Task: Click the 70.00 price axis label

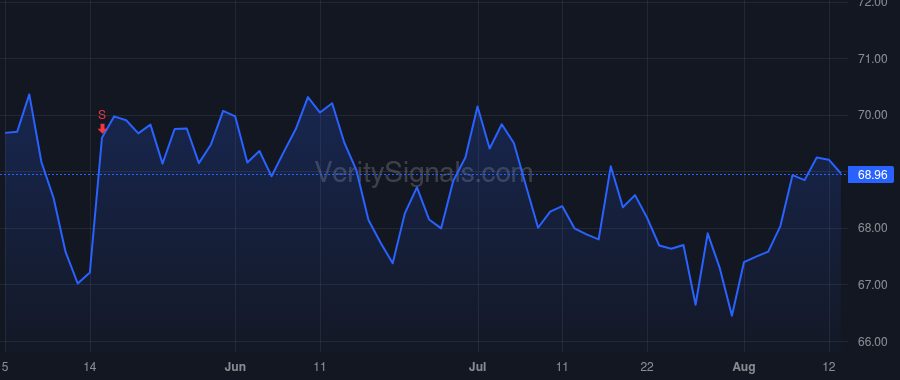Action: point(871,115)
